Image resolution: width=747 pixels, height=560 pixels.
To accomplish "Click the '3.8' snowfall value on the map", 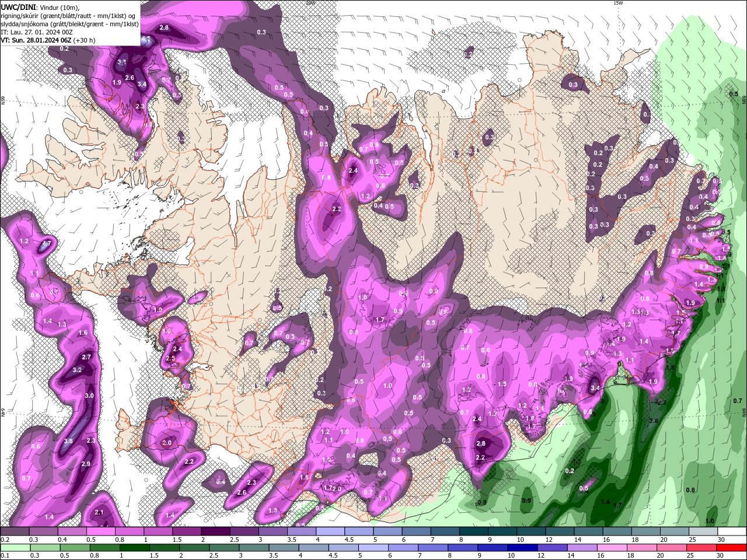I will (x=68, y=441).
